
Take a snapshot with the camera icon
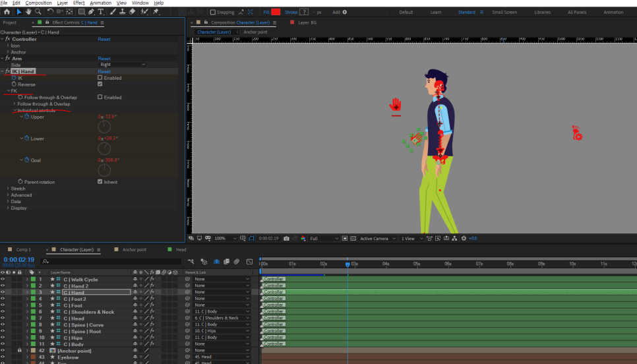286,238
